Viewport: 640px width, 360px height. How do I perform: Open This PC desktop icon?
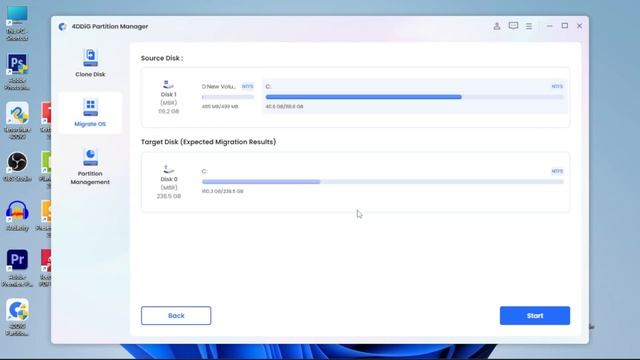[x=17, y=23]
